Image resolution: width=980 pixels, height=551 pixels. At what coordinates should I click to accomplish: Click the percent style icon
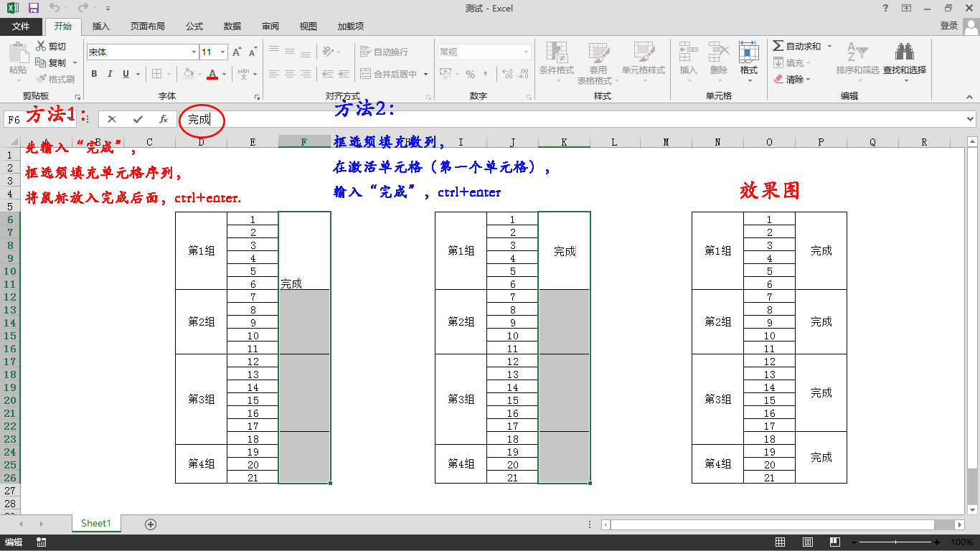pos(471,74)
